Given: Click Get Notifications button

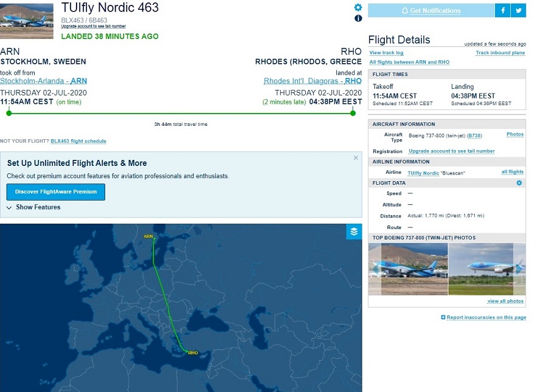Looking at the screenshot, I should point(430,10).
